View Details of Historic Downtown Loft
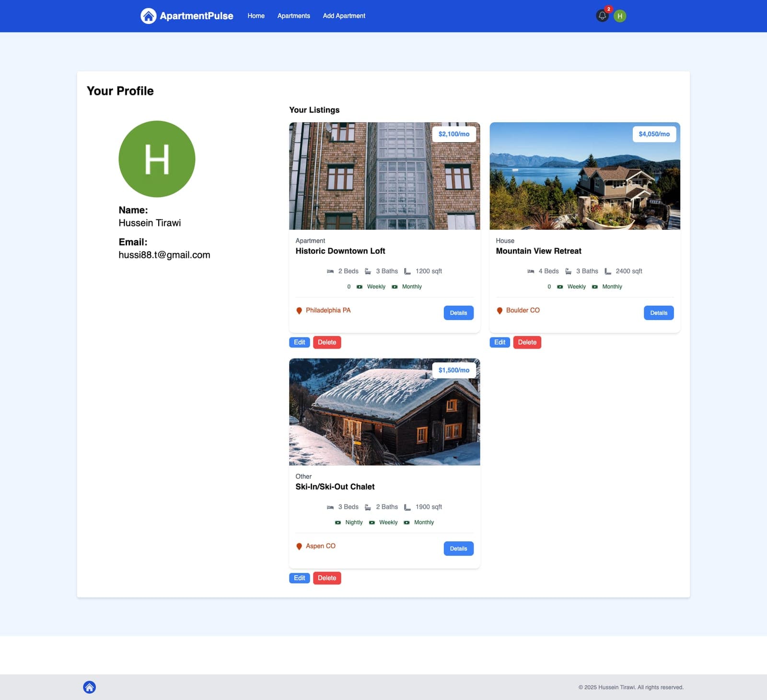 pyautogui.click(x=458, y=313)
